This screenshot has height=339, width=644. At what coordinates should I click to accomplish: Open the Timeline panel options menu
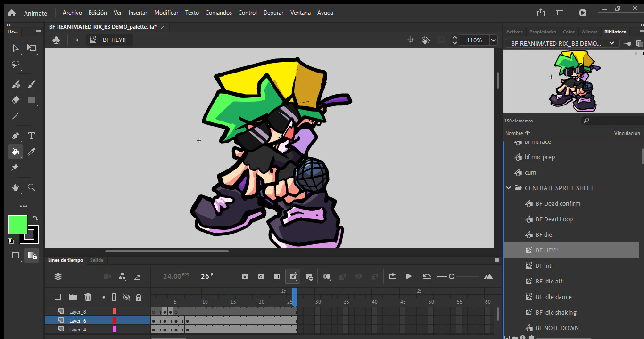tap(496, 260)
